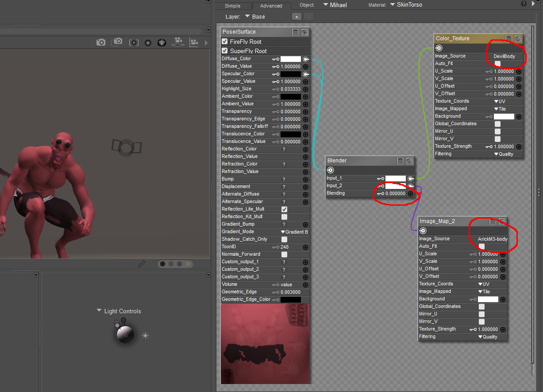
Task: Switch to the Advanced tab
Action: click(x=271, y=6)
